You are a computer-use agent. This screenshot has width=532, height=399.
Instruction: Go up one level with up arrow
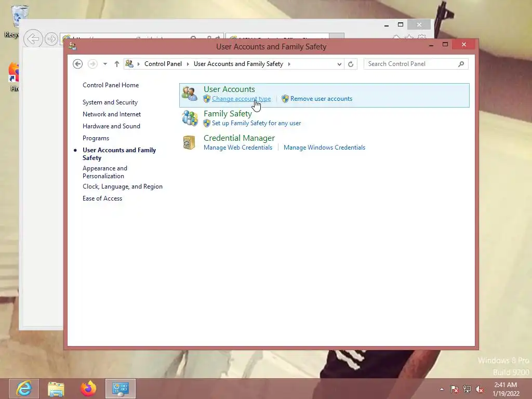point(117,64)
